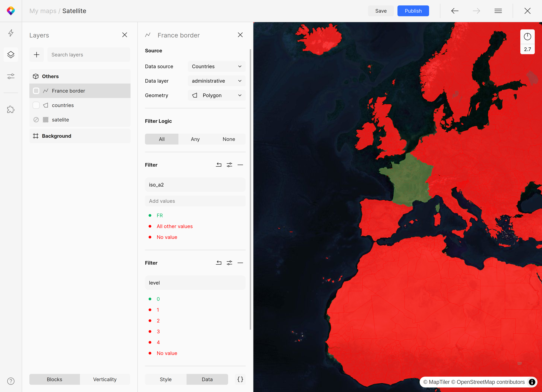Switch to the Style tab
Image resolution: width=542 pixels, height=392 pixels.
point(166,379)
